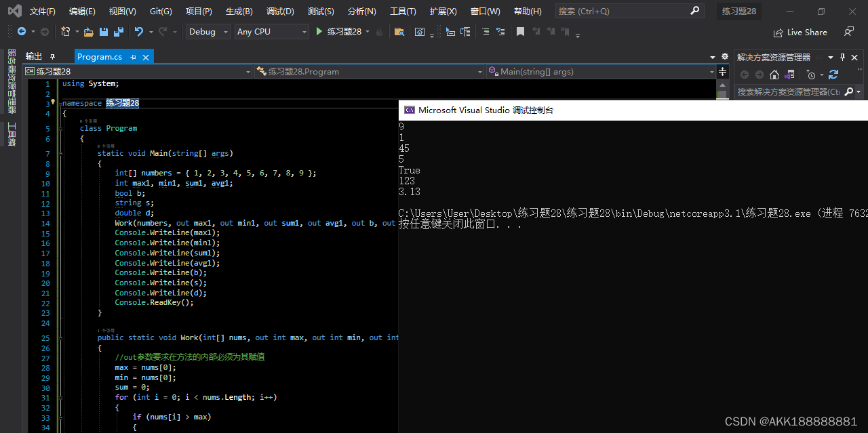Open the 编辑(E) menu
This screenshot has width=868, height=433.
coord(82,11)
